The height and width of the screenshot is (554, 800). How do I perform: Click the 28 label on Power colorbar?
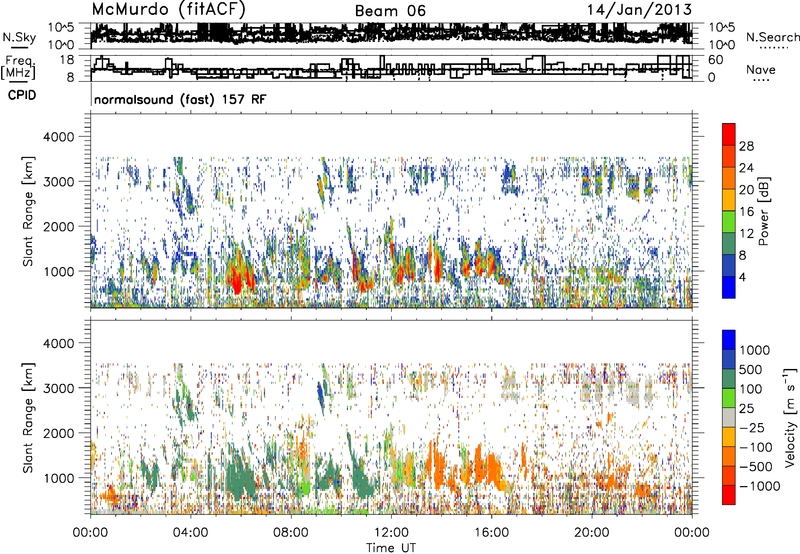click(746, 146)
